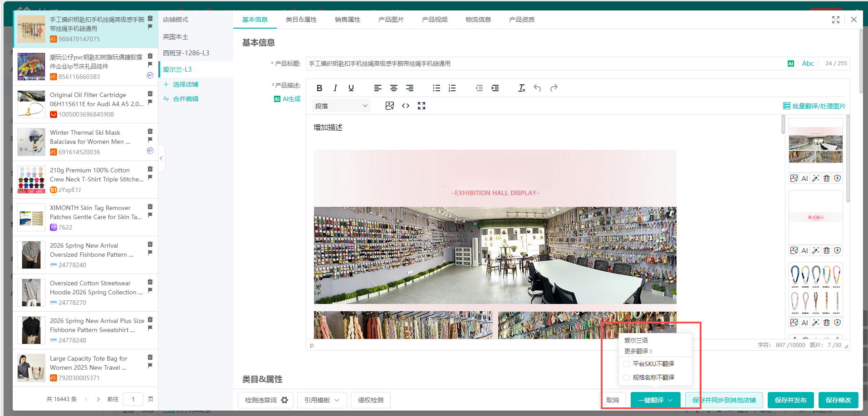Click the '取消' cancel button
This screenshot has height=416, width=868.
click(x=613, y=400)
